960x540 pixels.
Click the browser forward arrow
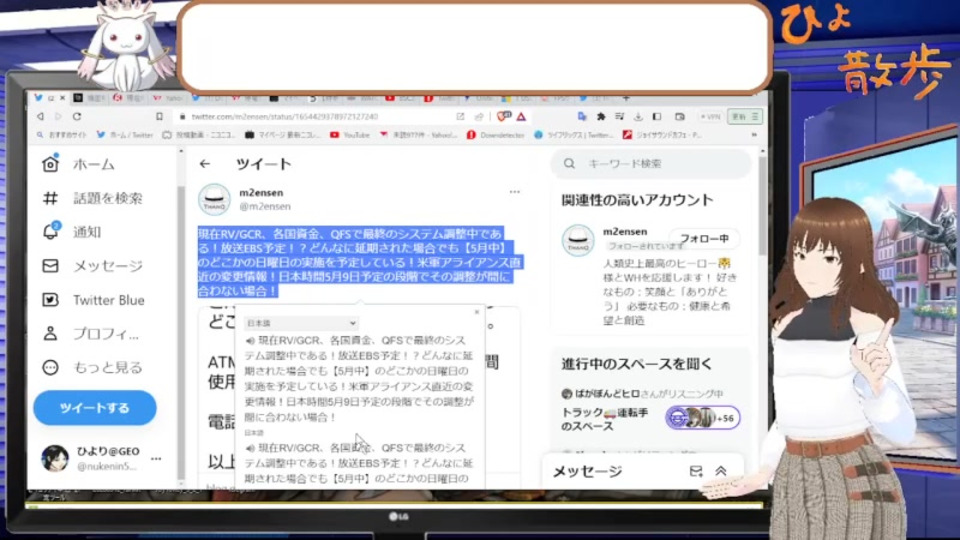click(58, 116)
